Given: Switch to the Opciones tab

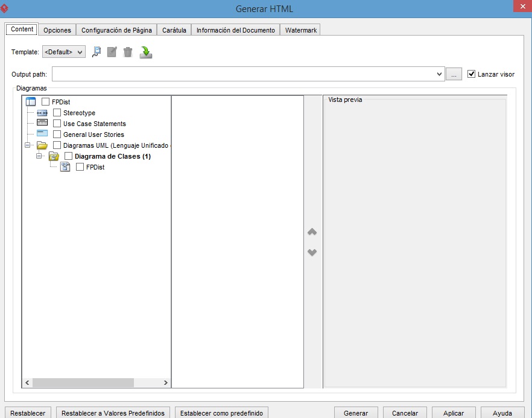Looking at the screenshot, I should click(x=57, y=30).
